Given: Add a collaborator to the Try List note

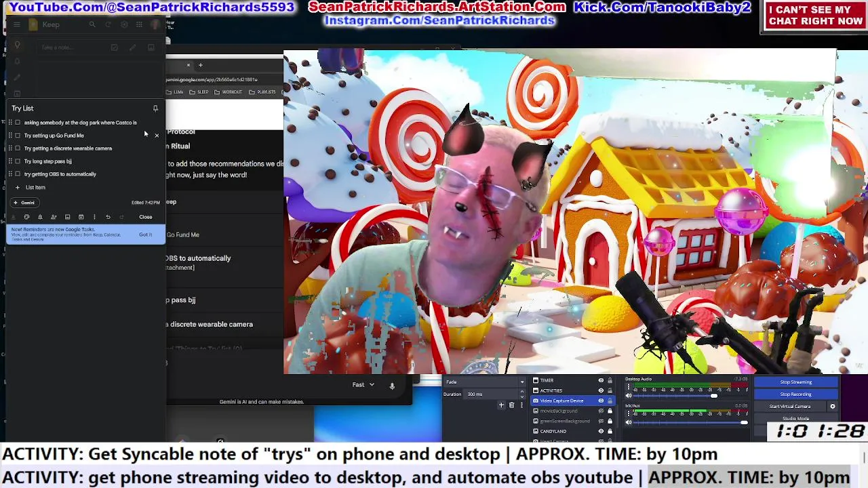Looking at the screenshot, I should point(54,217).
